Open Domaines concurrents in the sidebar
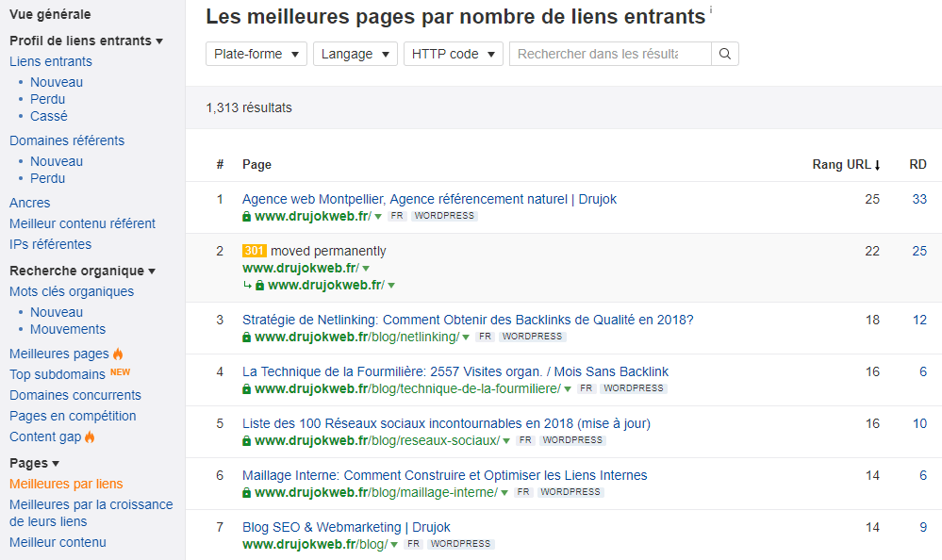Screen dimensions: 942x560 click(x=75, y=395)
